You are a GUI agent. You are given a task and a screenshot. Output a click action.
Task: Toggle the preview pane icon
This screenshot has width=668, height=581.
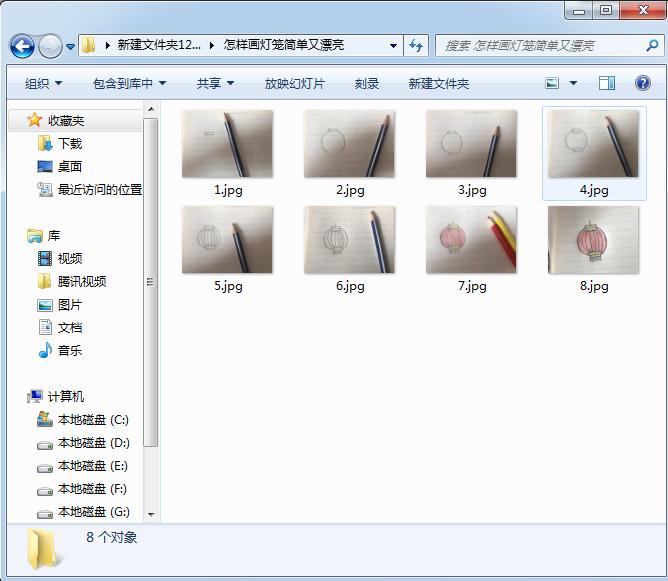[x=607, y=83]
